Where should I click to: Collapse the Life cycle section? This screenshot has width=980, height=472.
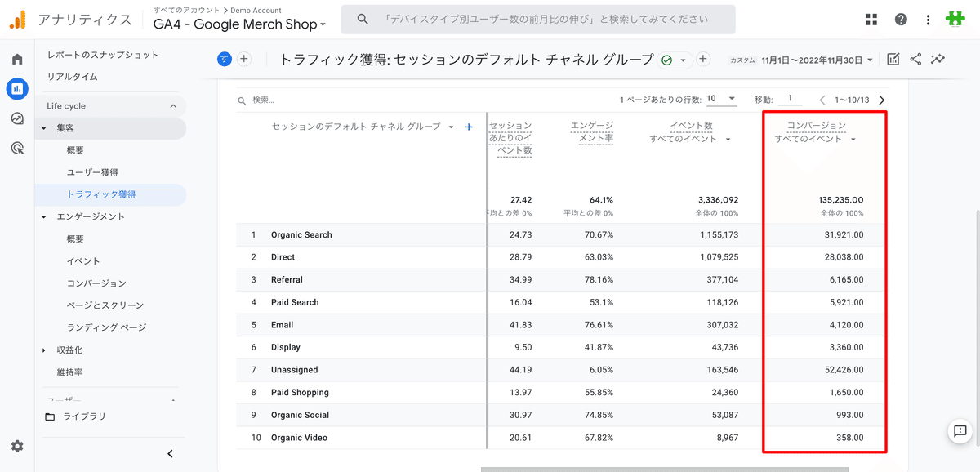click(x=173, y=106)
